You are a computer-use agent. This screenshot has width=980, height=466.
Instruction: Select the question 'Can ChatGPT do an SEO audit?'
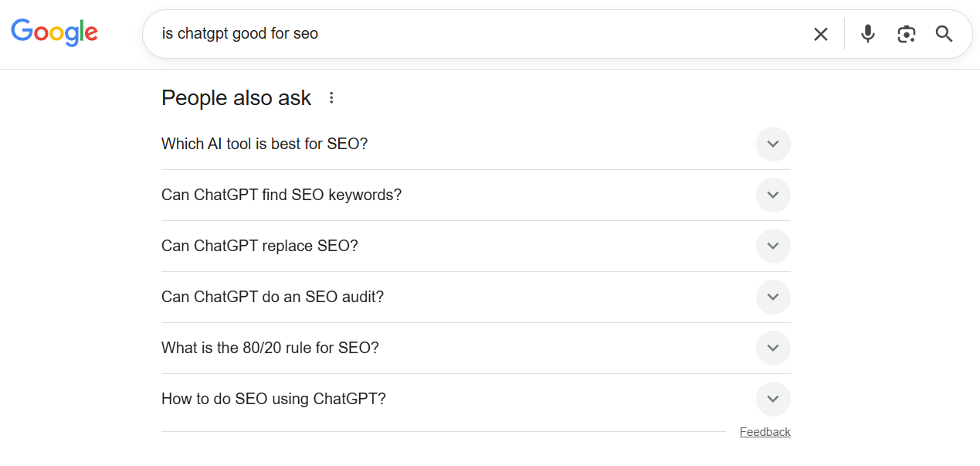coord(272,297)
